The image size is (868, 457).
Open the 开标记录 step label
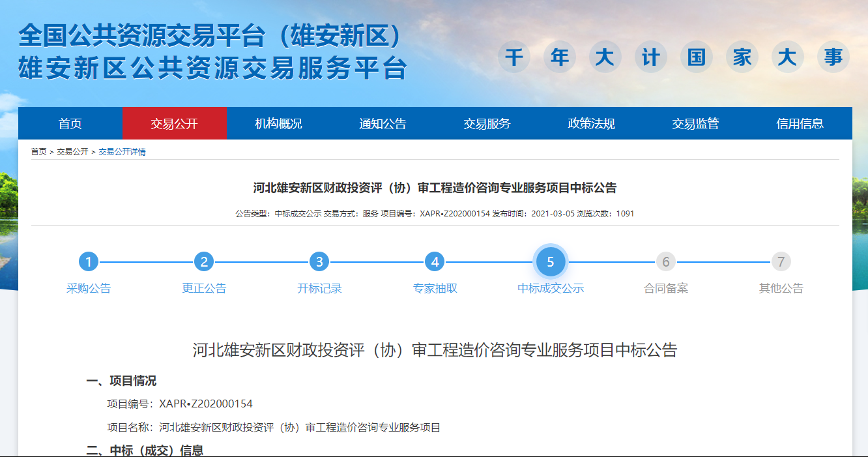319,288
